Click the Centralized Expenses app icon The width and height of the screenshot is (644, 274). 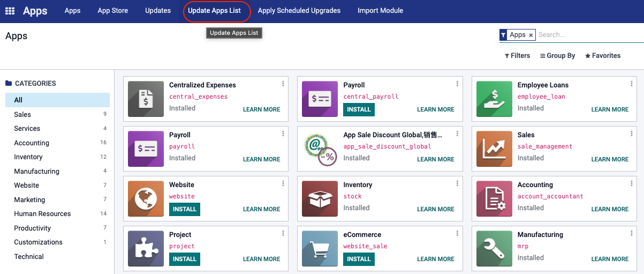[146, 99]
